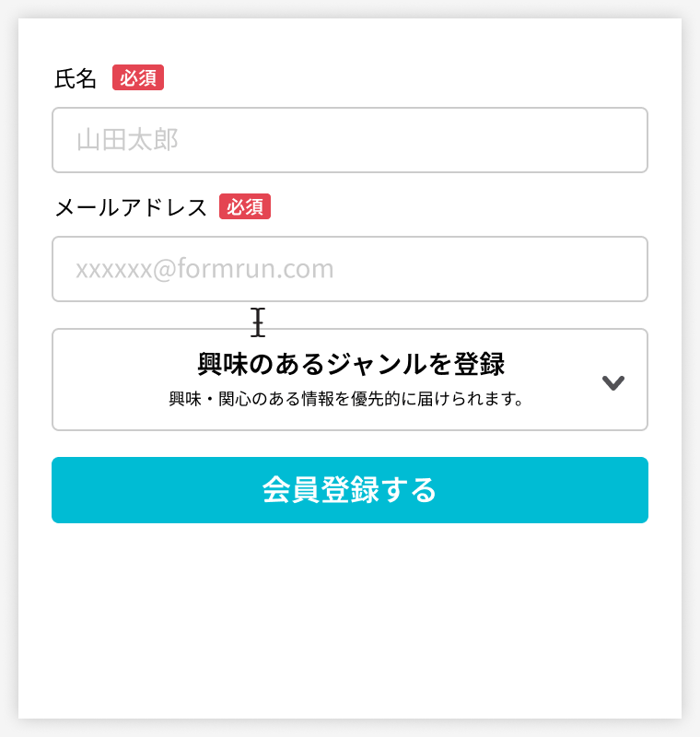Expand the genre section with the chevron arrow
This screenshot has height=737, width=700.
coord(613,382)
